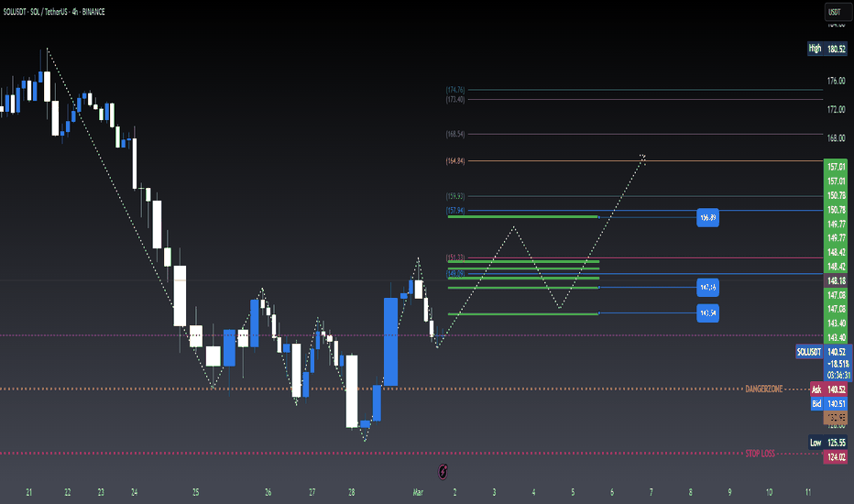Click the 168.00 price scale value
The height and width of the screenshot is (504, 854).
pos(836,138)
